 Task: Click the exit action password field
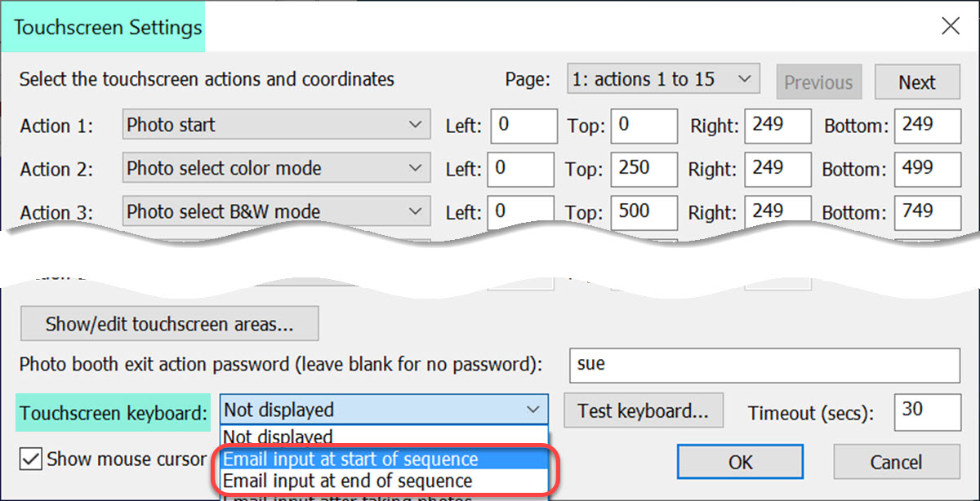coord(764,365)
